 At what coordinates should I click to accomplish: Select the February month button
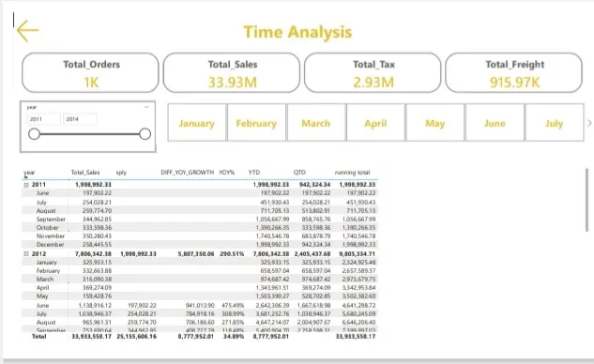[x=256, y=123]
